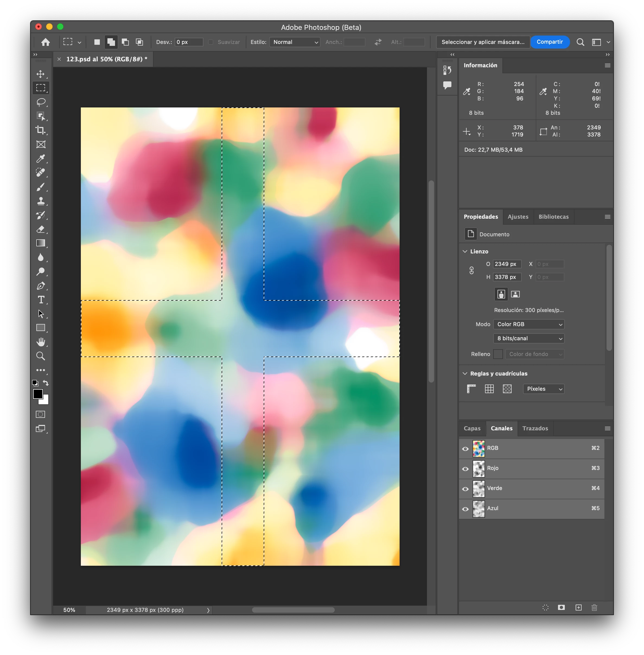This screenshot has height=655, width=644.
Task: Save selection as channel icon
Action: [561, 607]
